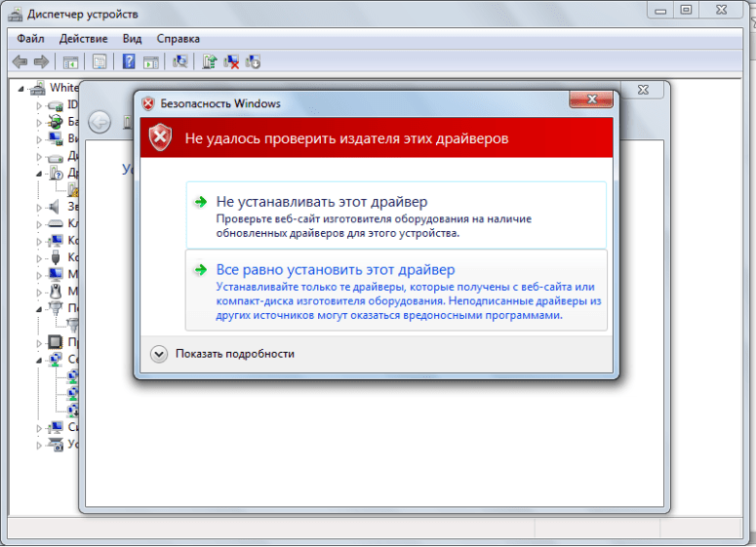Expand the processors node triangle
Viewport: 756px width, 547px height.
click(39, 343)
